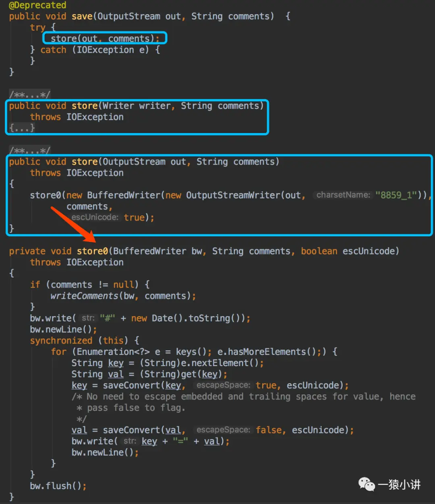Click the e.nextElement() call
Viewport: 435px width, 504px height.
click(220, 363)
